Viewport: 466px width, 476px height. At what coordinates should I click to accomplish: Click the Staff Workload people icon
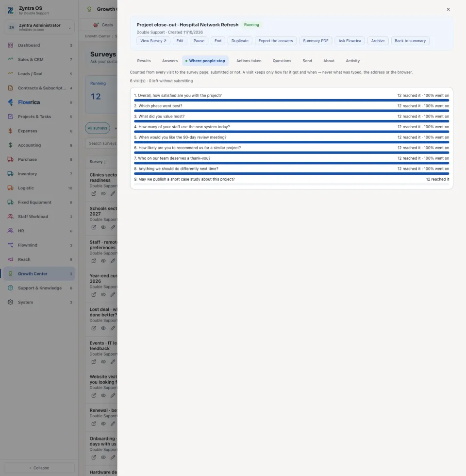(10, 217)
